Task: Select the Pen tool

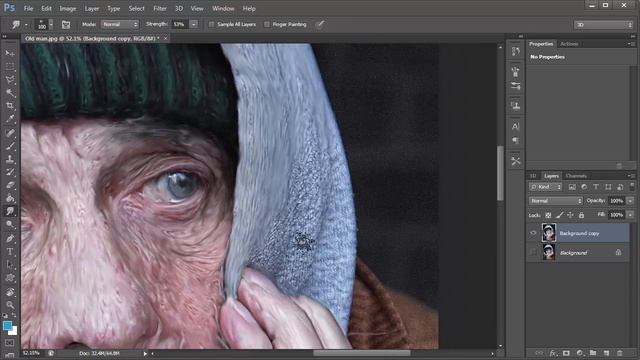Action: pos(10,238)
